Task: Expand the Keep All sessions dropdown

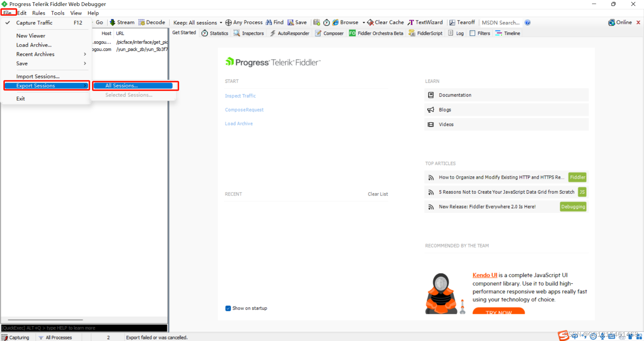Action: click(x=221, y=23)
